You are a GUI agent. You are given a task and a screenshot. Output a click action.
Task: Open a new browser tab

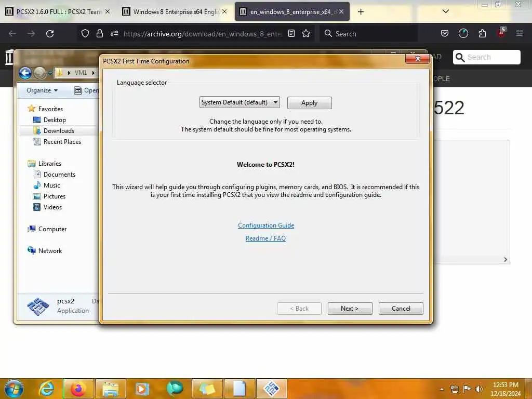[x=361, y=12]
